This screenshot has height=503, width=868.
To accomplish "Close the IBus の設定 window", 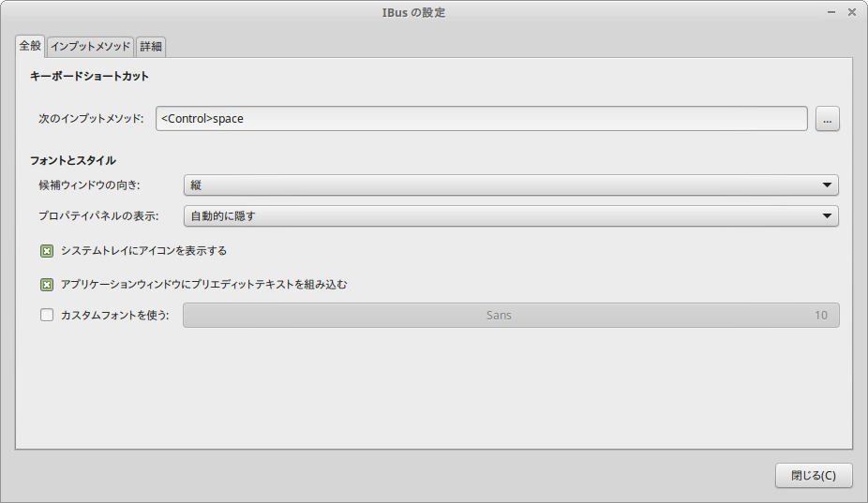I will coord(852,12).
